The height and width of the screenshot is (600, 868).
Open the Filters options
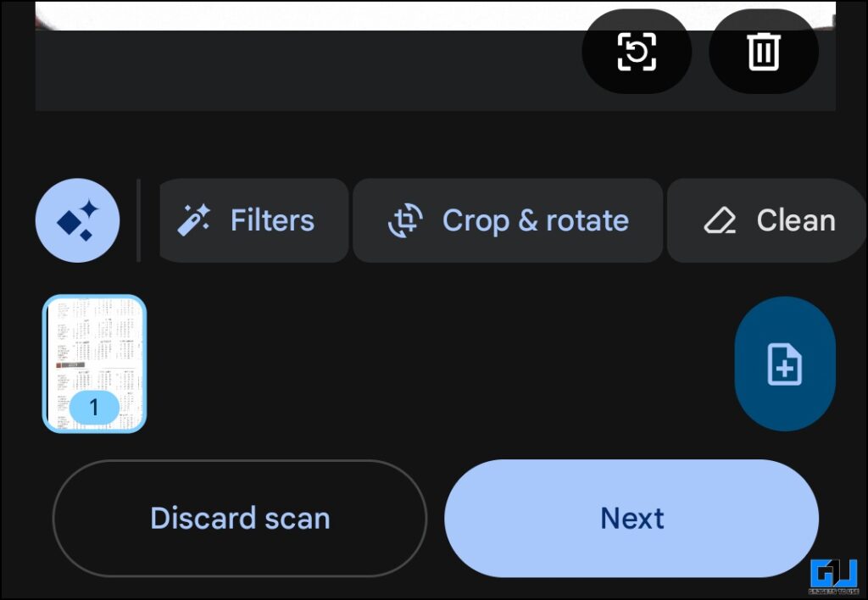(x=253, y=220)
